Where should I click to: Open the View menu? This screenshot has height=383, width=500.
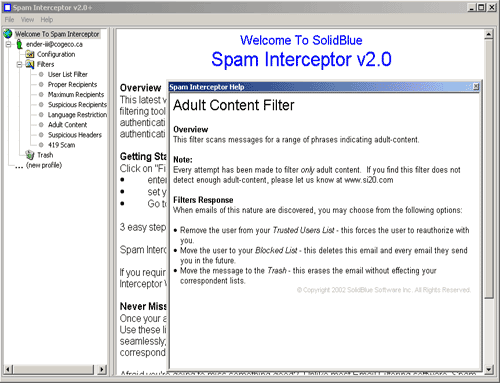pos(27,20)
